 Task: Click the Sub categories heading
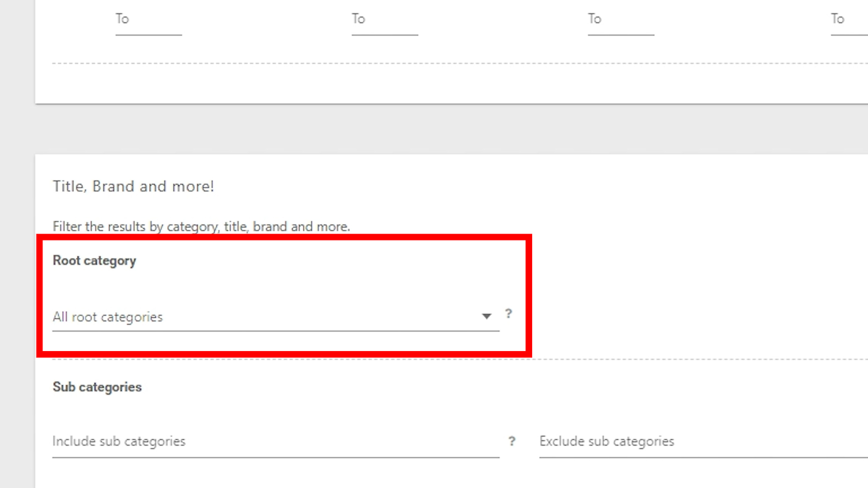pos(97,387)
